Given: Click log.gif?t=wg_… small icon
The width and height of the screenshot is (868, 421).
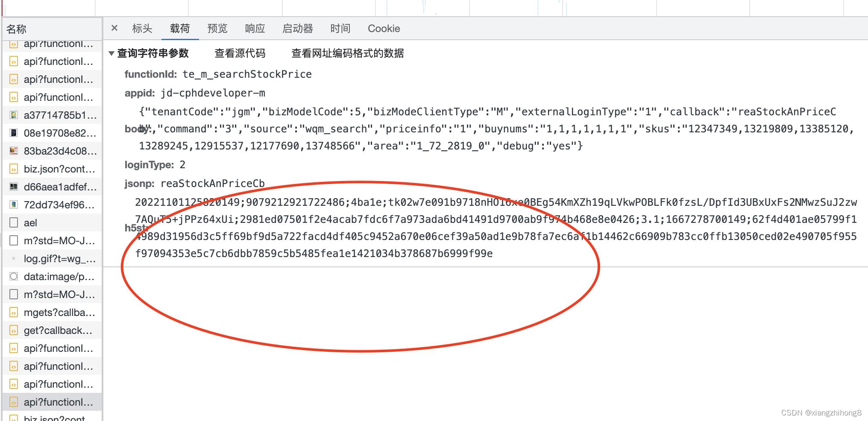Looking at the screenshot, I should click(x=14, y=258).
